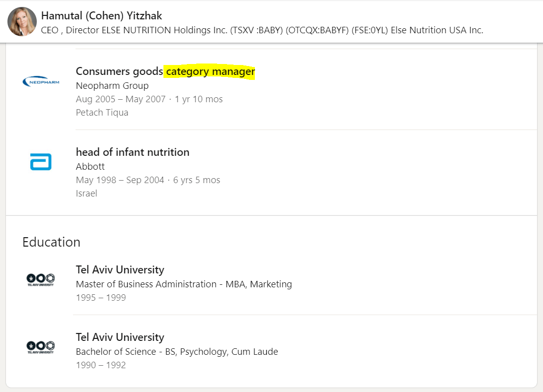Click the Abbott company logo
Viewport: 543px width, 392px height.
(41, 162)
